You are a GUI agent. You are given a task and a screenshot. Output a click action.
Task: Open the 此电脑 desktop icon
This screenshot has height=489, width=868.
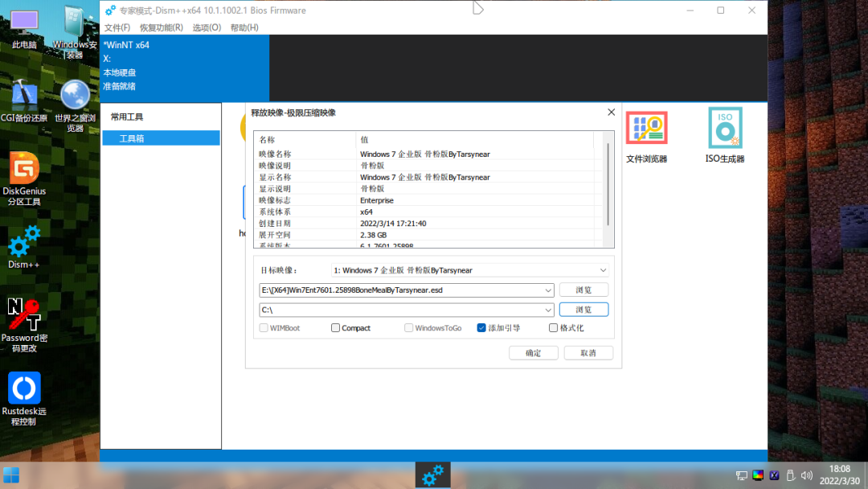point(24,29)
